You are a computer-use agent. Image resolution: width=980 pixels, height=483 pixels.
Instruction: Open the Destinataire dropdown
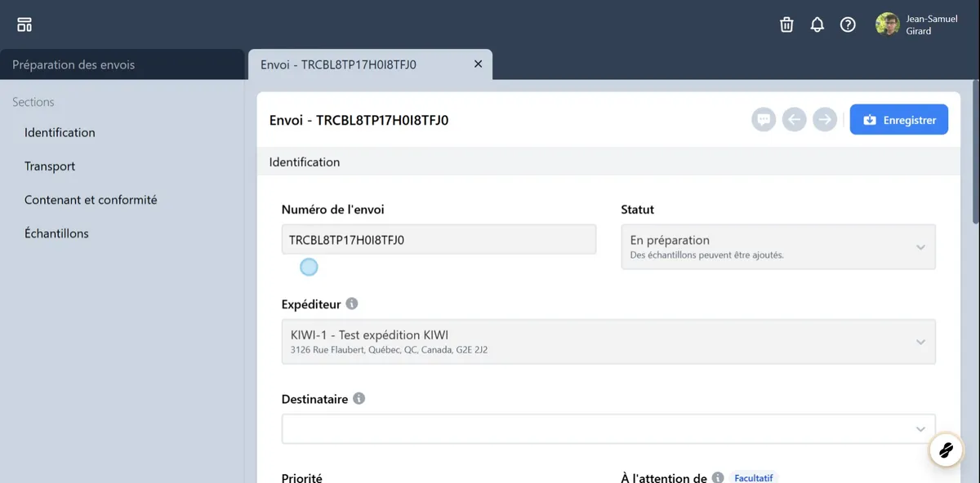click(608, 429)
